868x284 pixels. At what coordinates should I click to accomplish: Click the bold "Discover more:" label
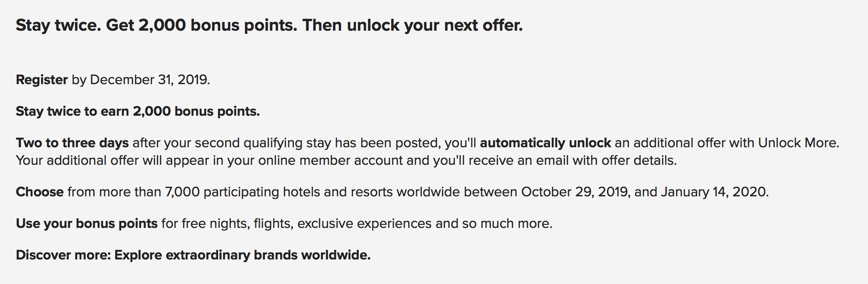coord(63,255)
